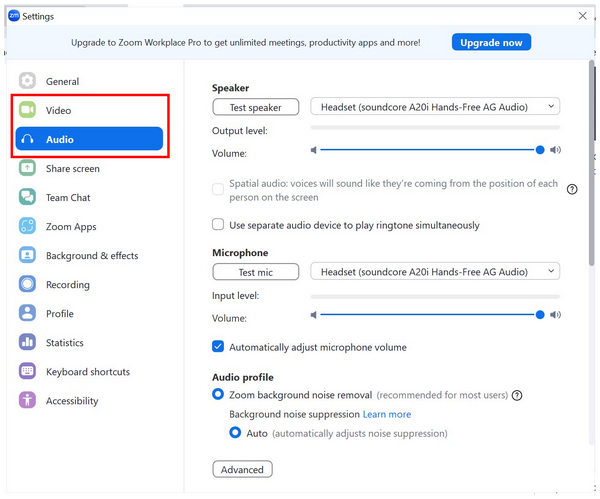Click the speaker Output level bar
Image resolution: width=600 pixels, height=499 pixels.
coord(435,127)
